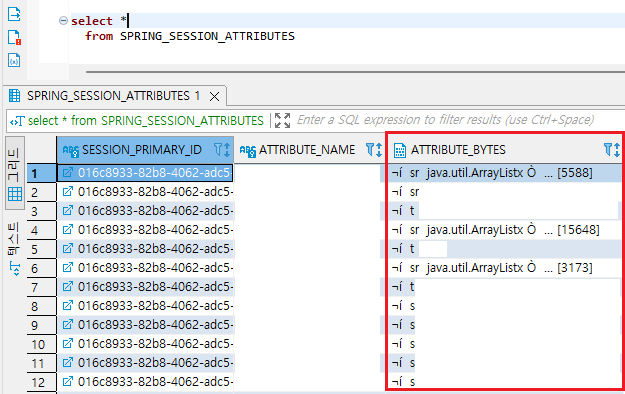Viewport: 625px width, 394px height.
Task: Select the SESSION_PRIMARY_ID column header
Action: pos(145,150)
